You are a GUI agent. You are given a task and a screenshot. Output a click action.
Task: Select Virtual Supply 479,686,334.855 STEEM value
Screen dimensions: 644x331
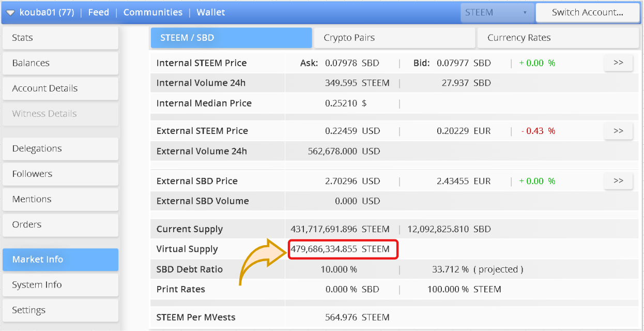tap(340, 249)
